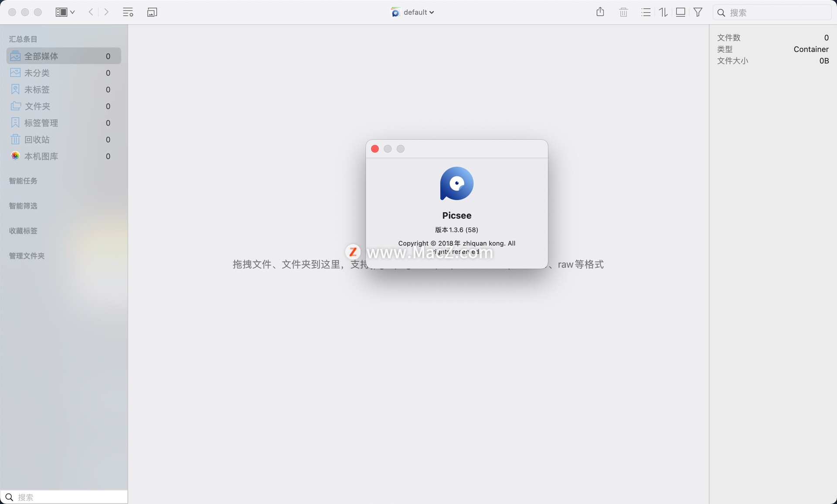837x504 pixels.
Task: Click the magnifier icon in sidebar search
Action: pyautogui.click(x=9, y=497)
